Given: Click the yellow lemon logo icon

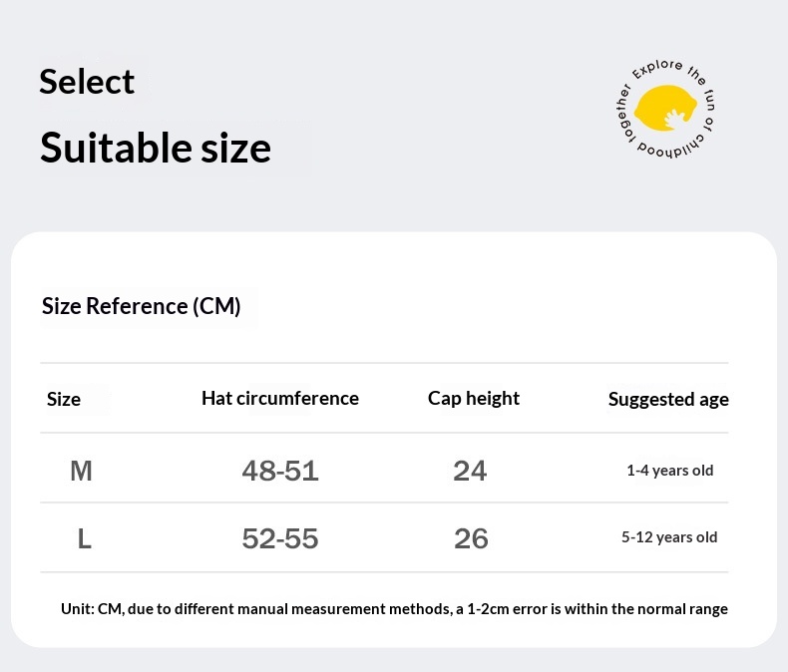Looking at the screenshot, I should pyautogui.click(x=666, y=108).
